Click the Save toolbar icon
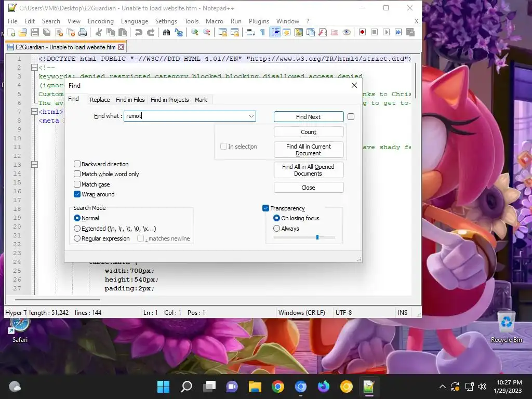 35,32
